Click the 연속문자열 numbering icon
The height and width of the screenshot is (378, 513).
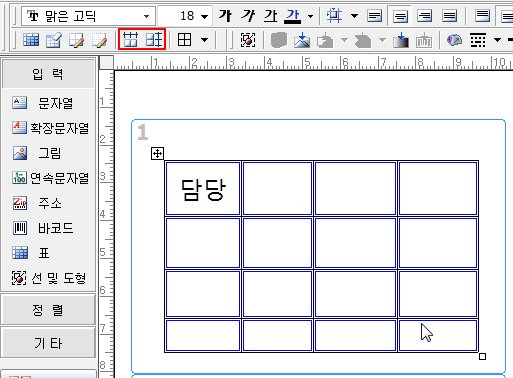pos(20,178)
